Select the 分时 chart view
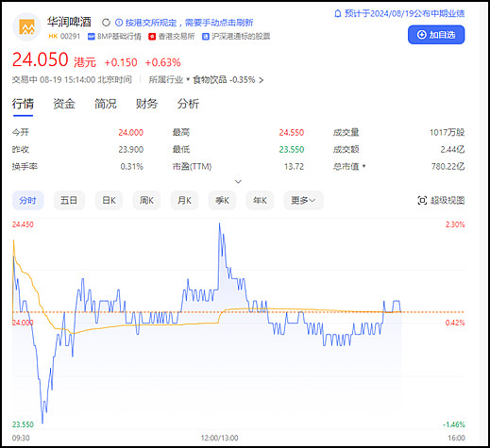 point(27,200)
